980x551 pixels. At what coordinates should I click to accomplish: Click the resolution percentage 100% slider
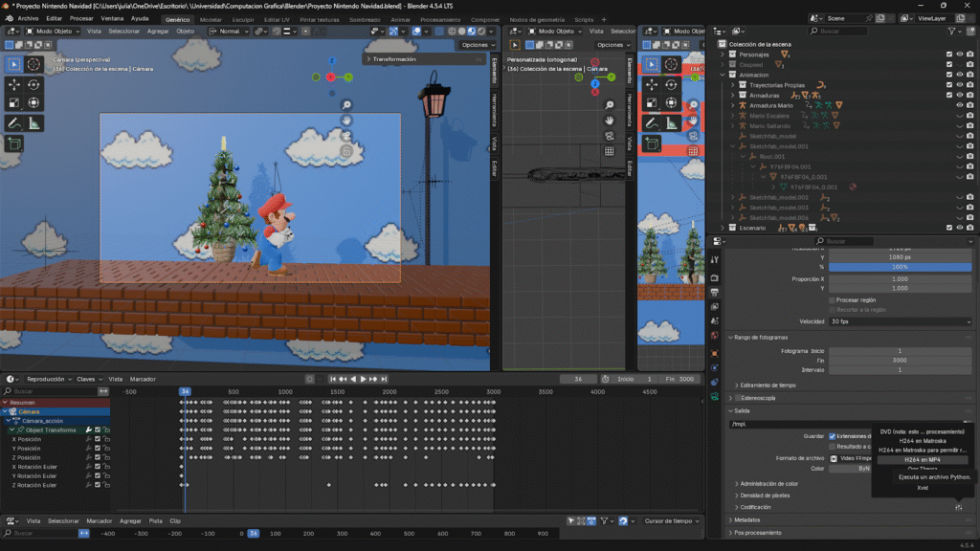click(898, 266)
